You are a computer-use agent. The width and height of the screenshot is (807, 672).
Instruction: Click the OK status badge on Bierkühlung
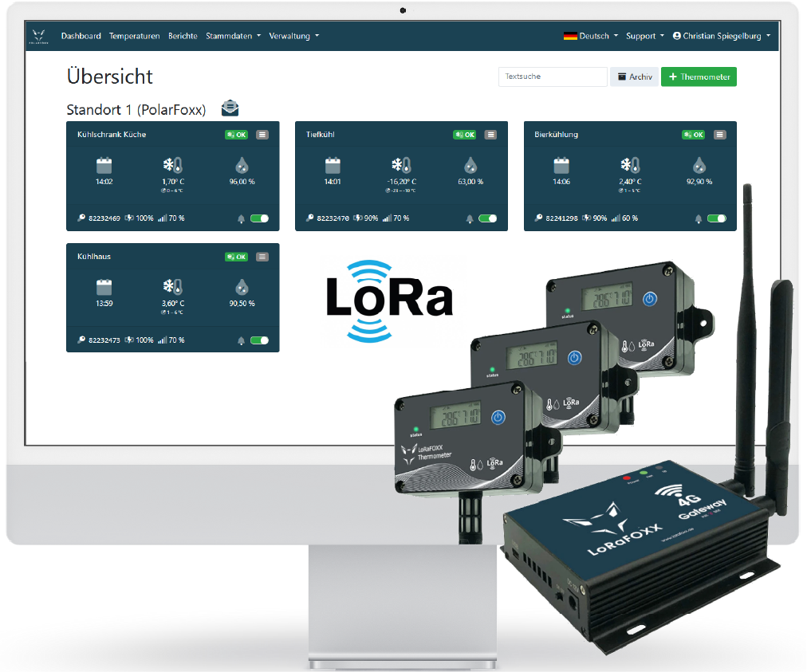tap(693, 135)
